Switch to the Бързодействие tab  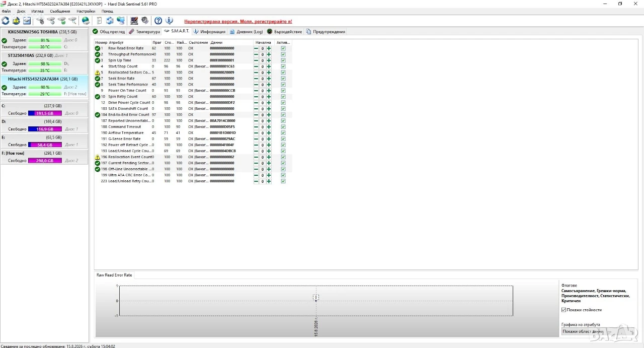[285, 32]
